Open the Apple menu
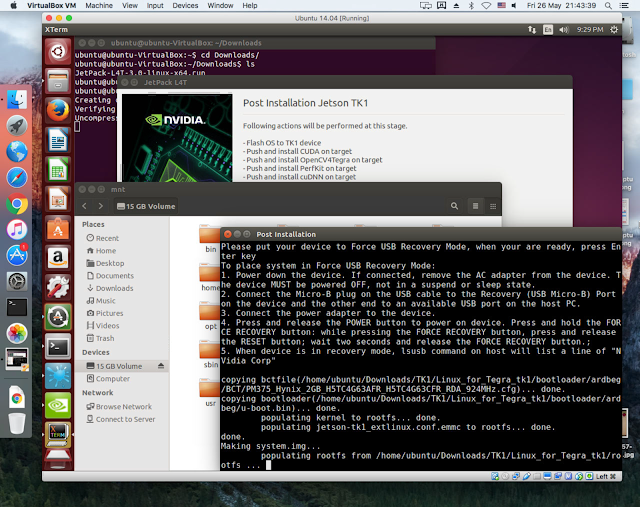Viewport: 640px width, 507px height. point(13,6)
